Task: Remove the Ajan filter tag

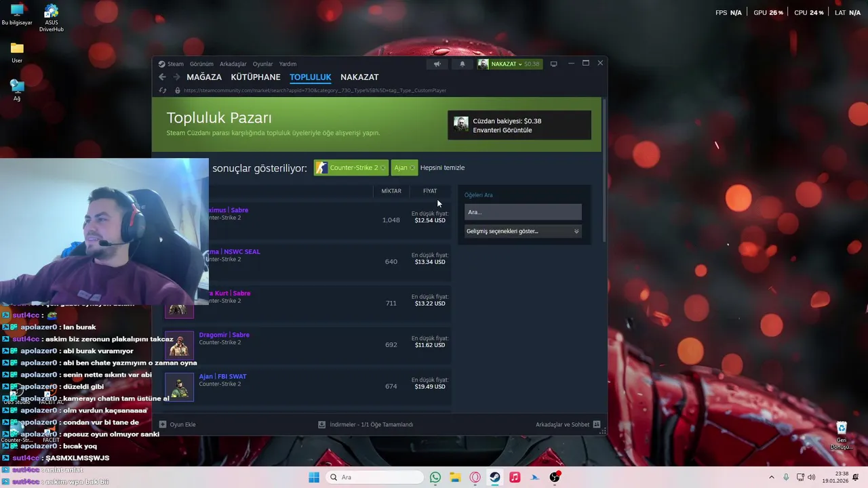Action: click(412, 168)
